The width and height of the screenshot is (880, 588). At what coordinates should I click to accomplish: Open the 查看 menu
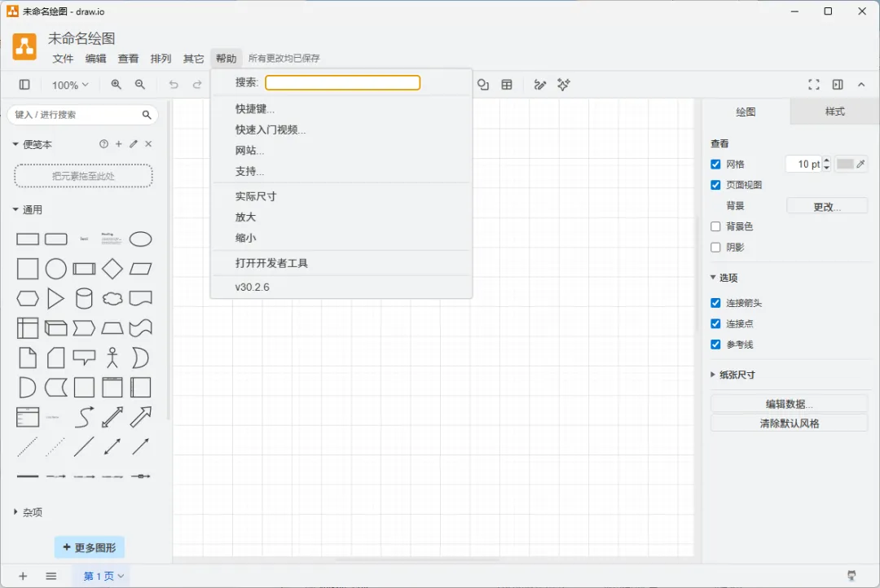[x=128, y=59]
